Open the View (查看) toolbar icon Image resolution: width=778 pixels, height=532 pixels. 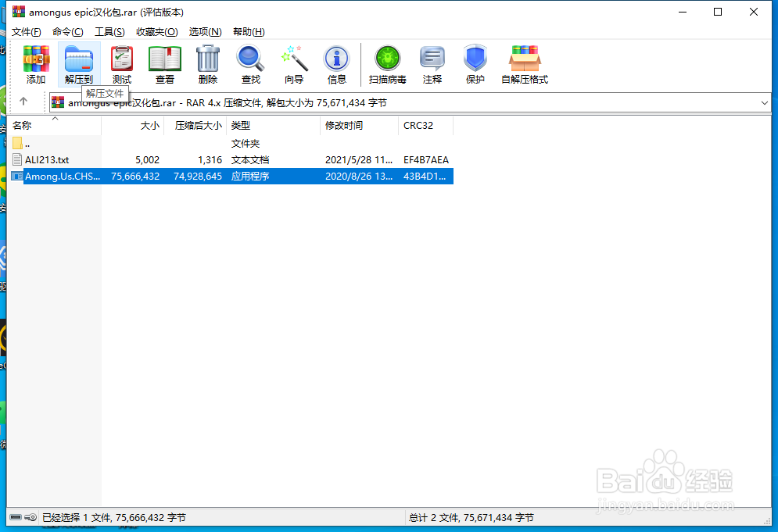pos(165,65)
